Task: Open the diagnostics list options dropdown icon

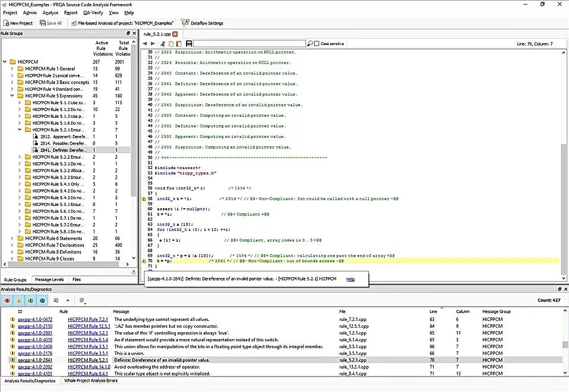Action: 83,300
